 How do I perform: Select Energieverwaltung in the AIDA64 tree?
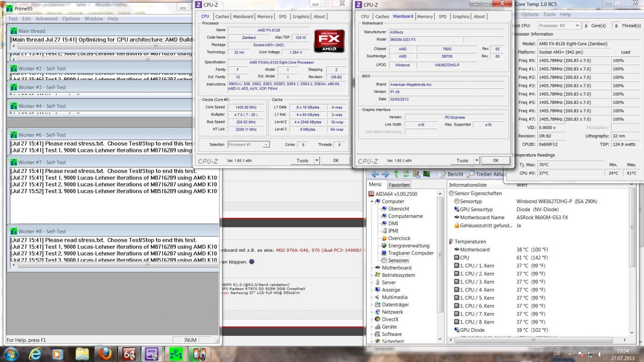(x=408, y=245)
